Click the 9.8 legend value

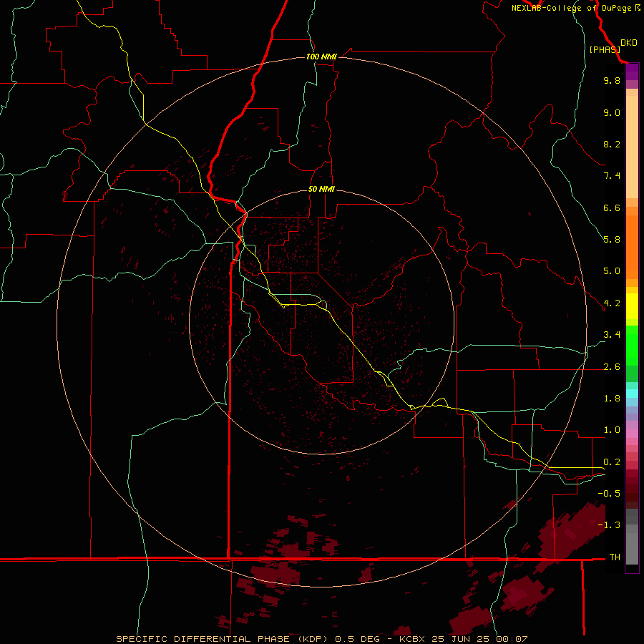click(612, 80)
